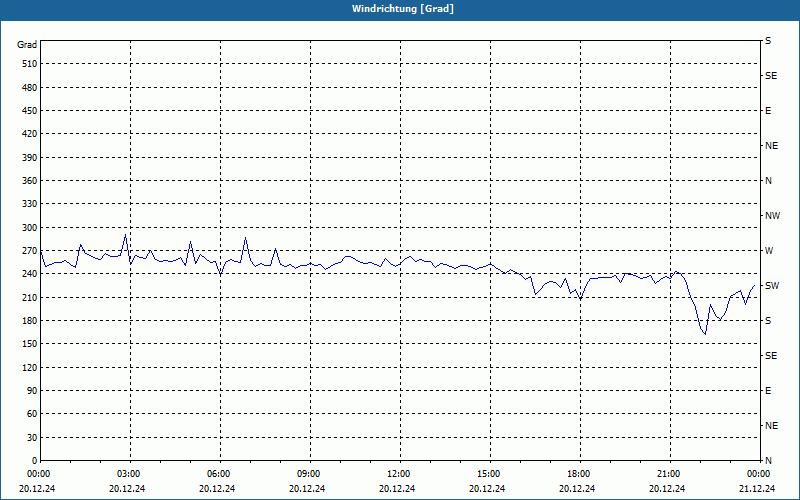
Task: Click the 360 degree axis label
Action: [30, 181]
